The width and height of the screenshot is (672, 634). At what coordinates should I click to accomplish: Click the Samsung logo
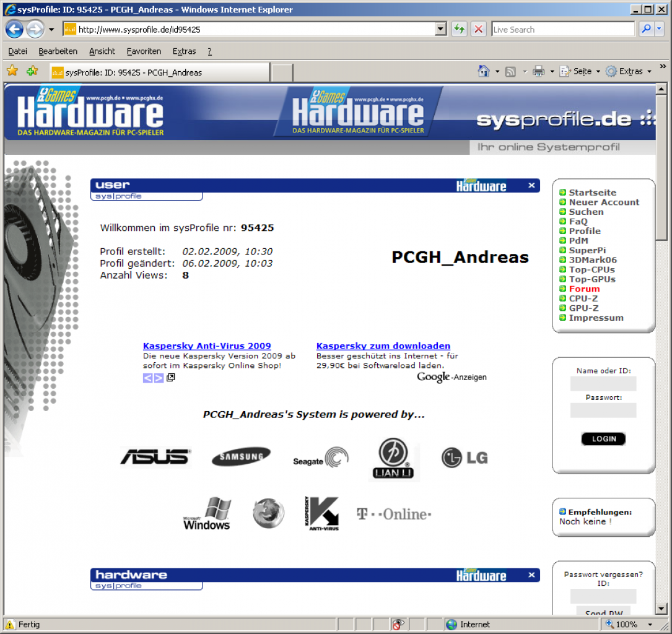tap(242, 457)
